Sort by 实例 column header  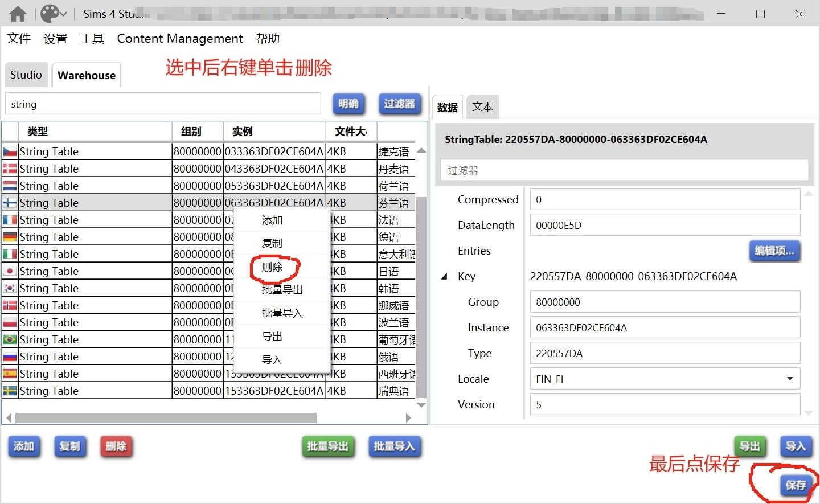(274, 132)
